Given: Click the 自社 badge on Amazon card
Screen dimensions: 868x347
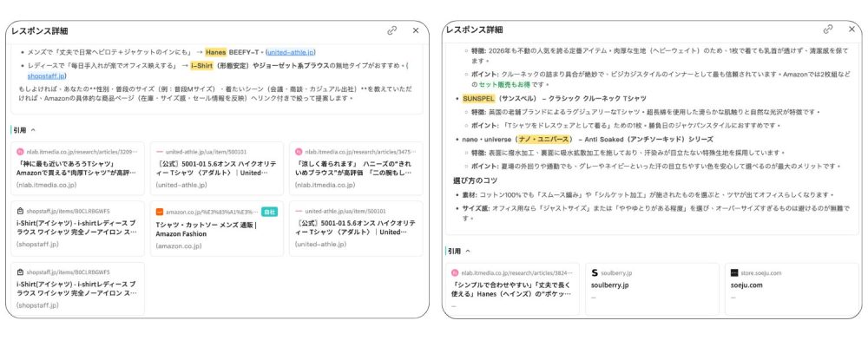Looking at the screenshot, I should coord(270,212).
